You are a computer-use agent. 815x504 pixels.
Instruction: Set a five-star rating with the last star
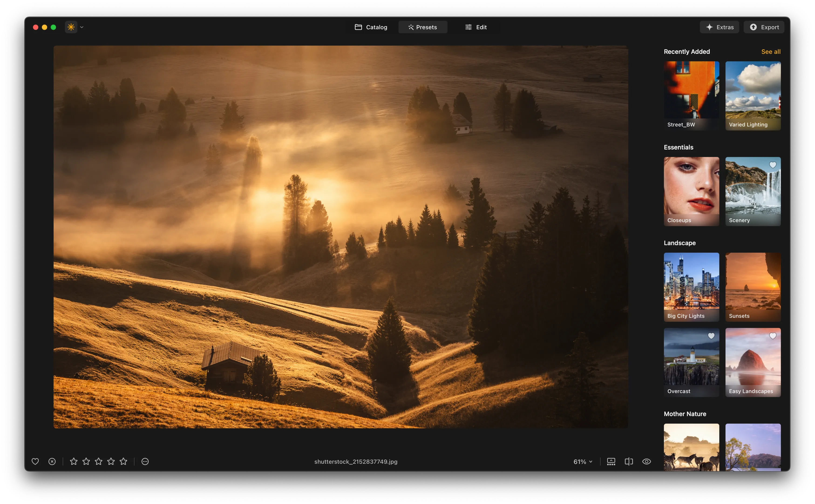[x=123, y=461]
